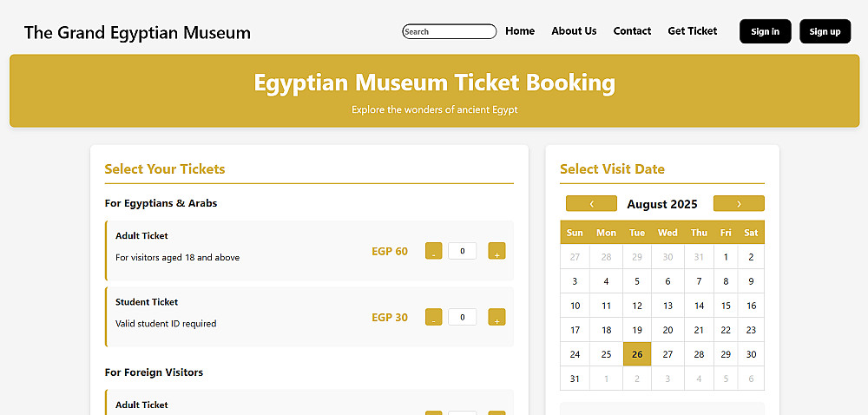Click Adult Ticket quantity input for Egyptians

click(462, 251)
